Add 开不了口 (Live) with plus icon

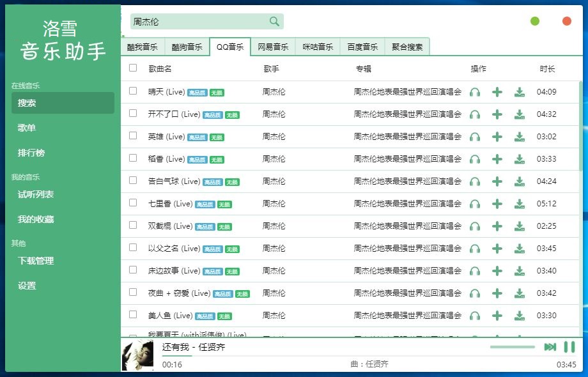click(497, 114)
